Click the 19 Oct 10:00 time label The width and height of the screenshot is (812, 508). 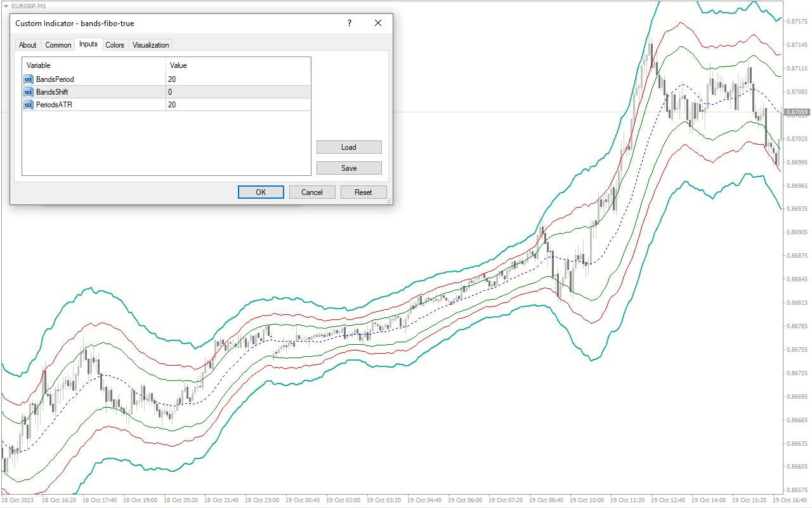(x=587, y=500)
